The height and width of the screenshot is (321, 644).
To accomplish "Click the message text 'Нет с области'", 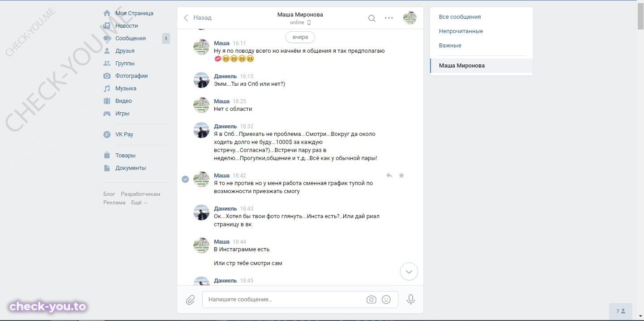I will click(x=233, y=109).
